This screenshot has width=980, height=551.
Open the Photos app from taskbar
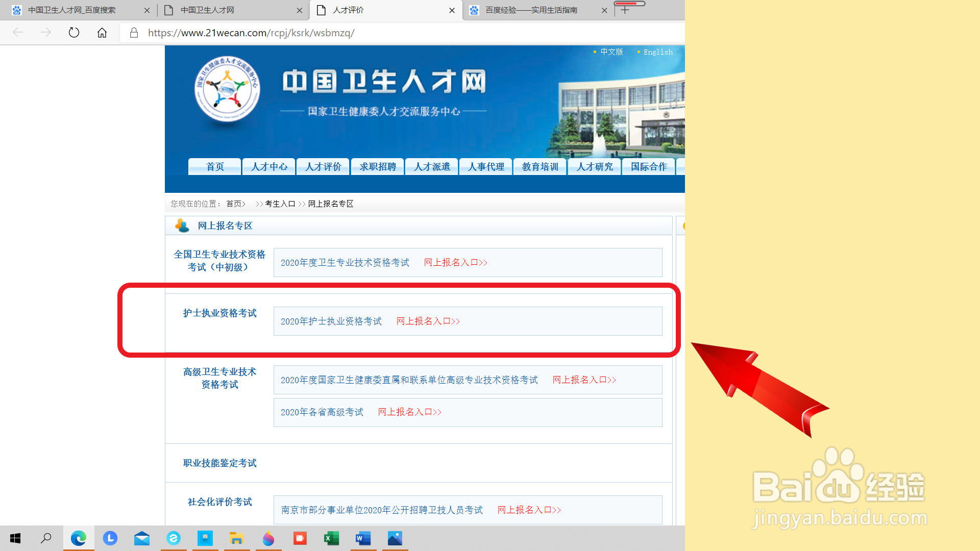pyautogui.click(x=395, y=538)
